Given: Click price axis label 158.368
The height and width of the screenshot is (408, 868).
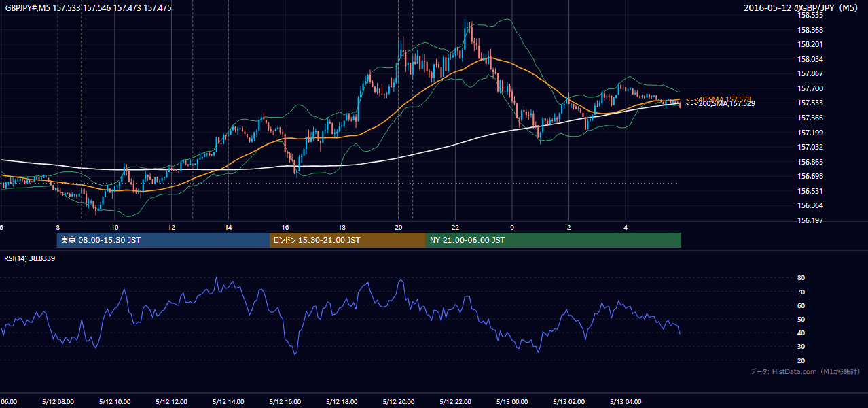Looking at the screenshot, I should pos(810,30).
